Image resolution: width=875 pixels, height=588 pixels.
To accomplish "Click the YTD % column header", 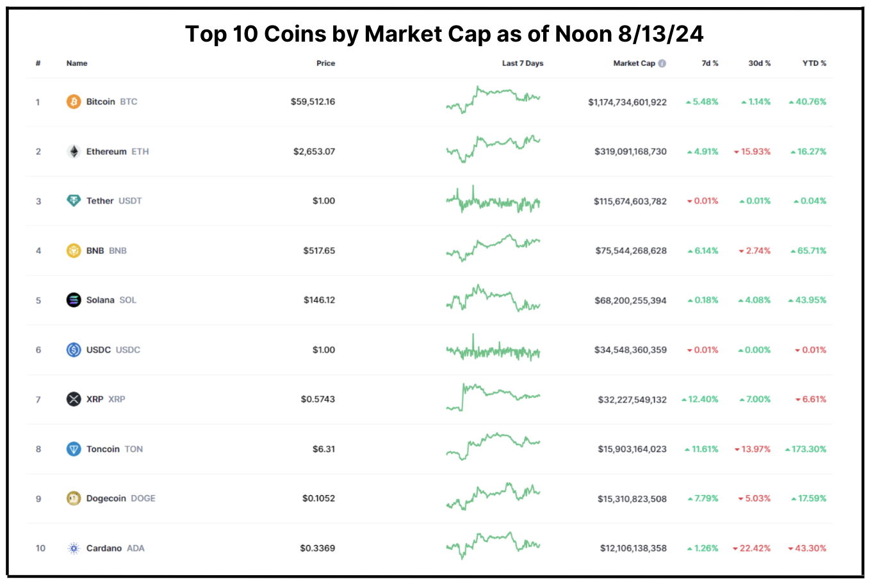I will pyautogui.click(x=814, y=63).
